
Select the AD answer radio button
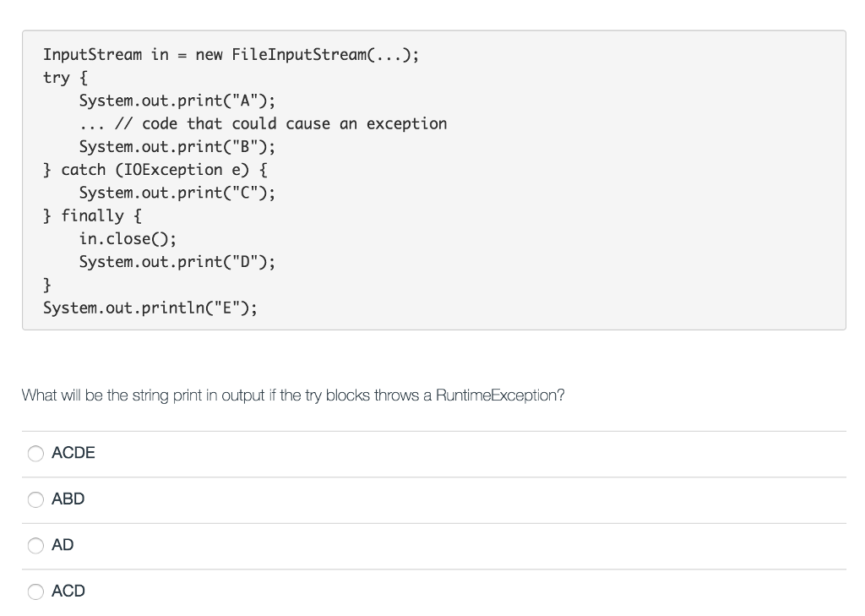tap(35, 545)
